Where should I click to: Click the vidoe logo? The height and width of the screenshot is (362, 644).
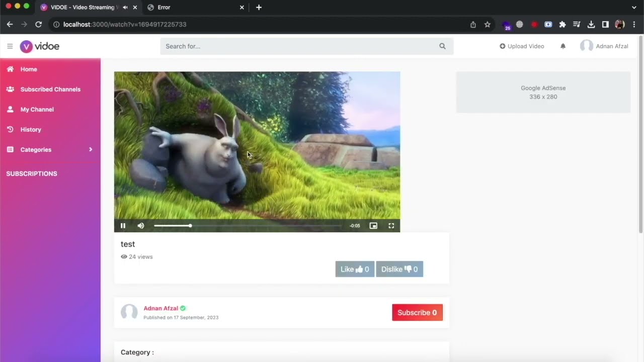click(x=40, y=46)
